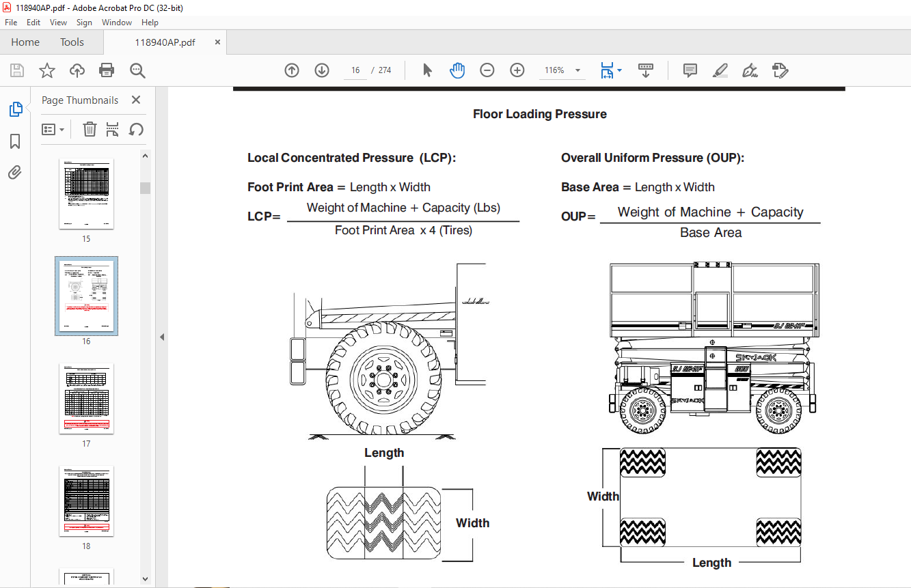The width and height of the screenshot is (911, 588).
Task: Add document to favorites star icon
Action: pos(46,70)
